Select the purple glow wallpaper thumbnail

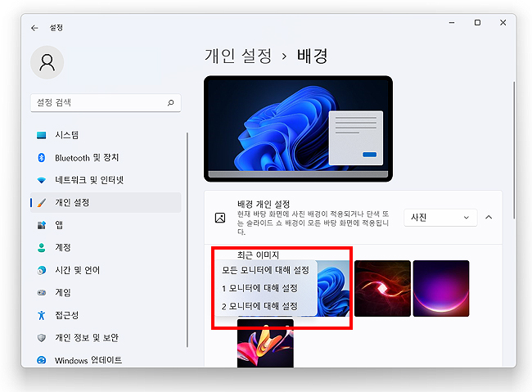click(x=441, y=289)
